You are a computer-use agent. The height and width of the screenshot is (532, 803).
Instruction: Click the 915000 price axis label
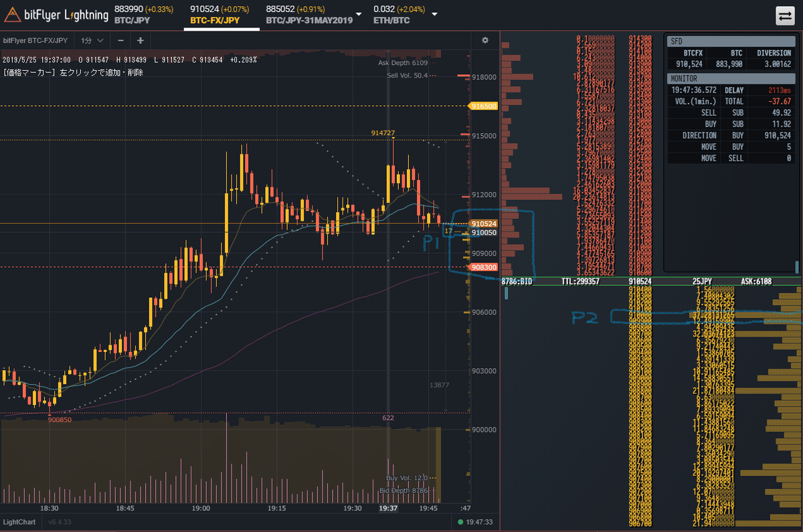pos(483,136)
